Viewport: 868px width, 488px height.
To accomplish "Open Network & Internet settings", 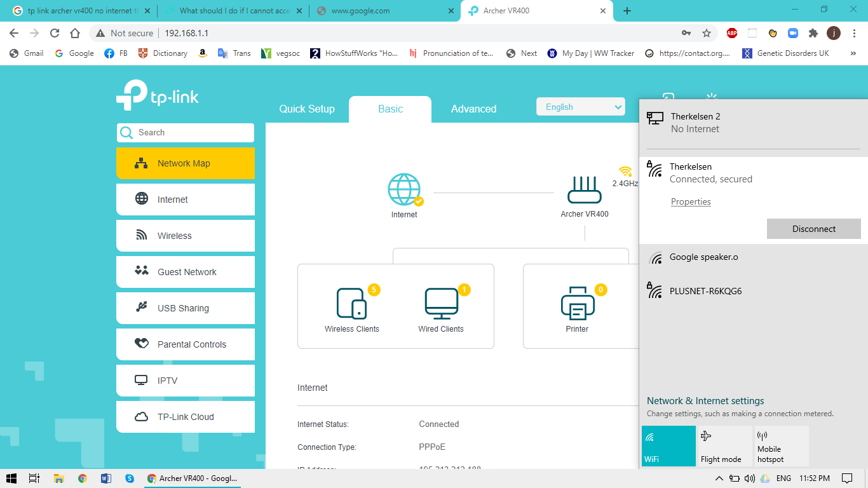I will tap(705, 401).
